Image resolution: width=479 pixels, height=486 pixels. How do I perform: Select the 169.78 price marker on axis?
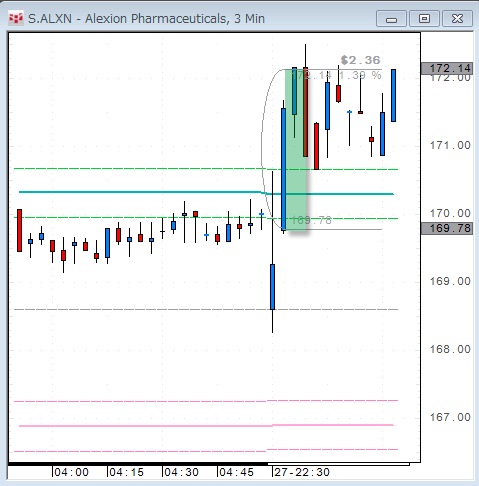click(447, 228)
